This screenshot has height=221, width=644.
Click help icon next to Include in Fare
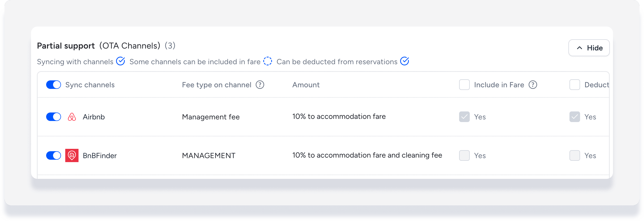[533, 85]
